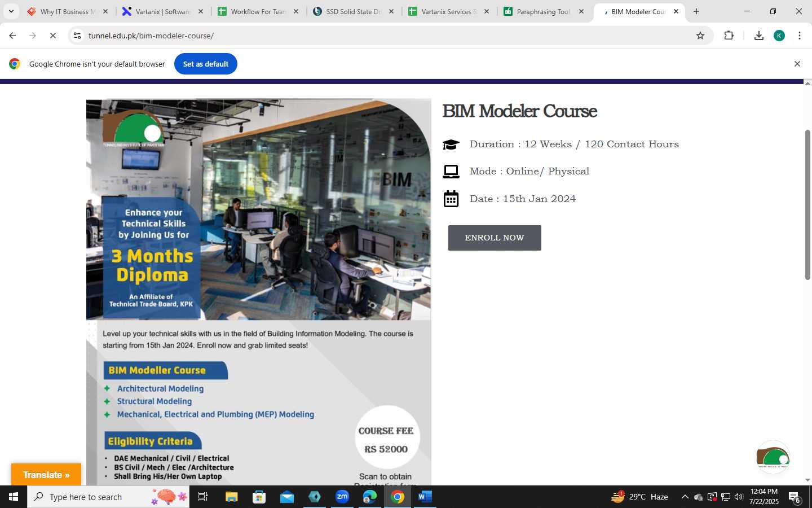
Task: Click the forward navigation arrow
Action: point(33,36)
